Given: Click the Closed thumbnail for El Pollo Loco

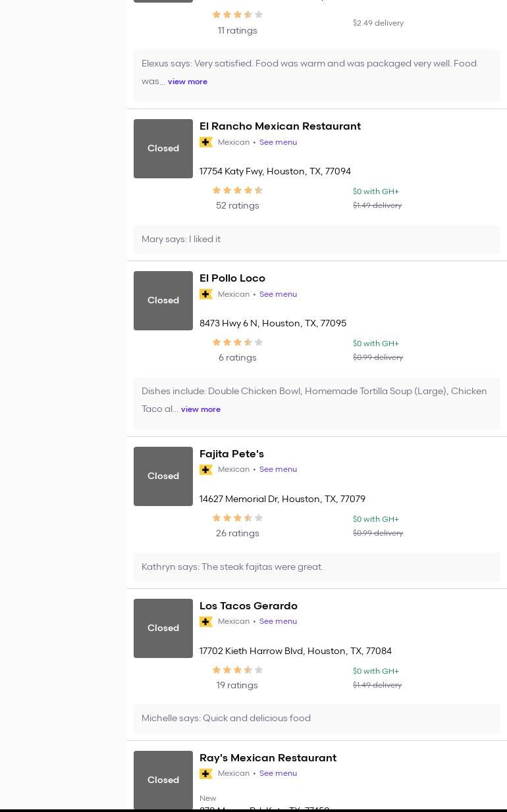Looking at the screenshot, I should coord(163,301).
